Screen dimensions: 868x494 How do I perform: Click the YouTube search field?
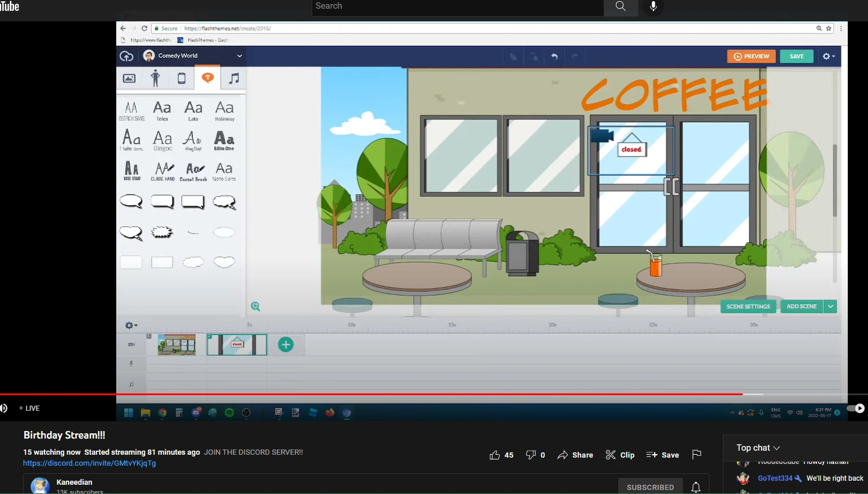[458, 6]
